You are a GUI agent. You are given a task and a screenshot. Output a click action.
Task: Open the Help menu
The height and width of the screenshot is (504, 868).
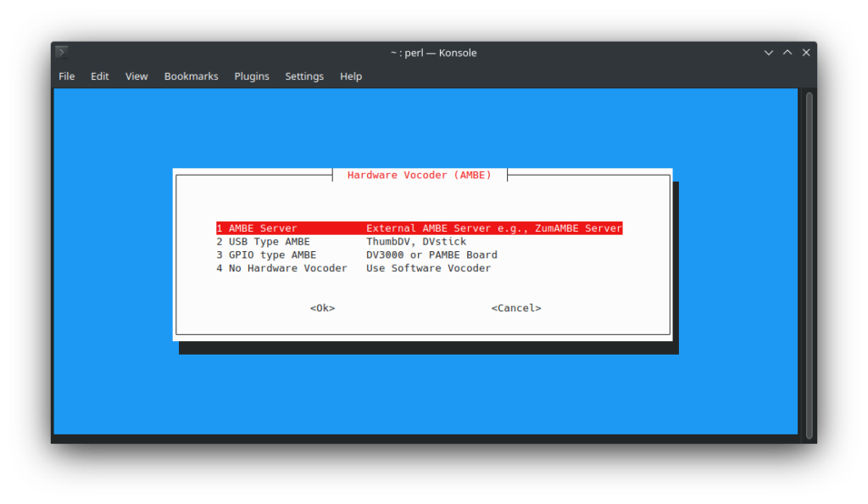point(350,76)
